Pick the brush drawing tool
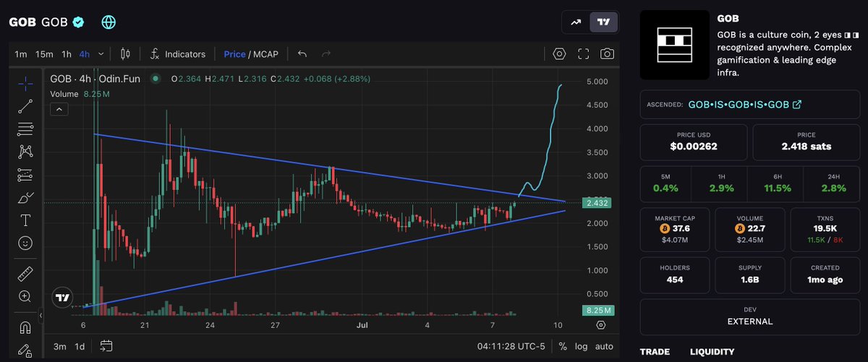This screenshot has width=868, height=362. [25, 197]
